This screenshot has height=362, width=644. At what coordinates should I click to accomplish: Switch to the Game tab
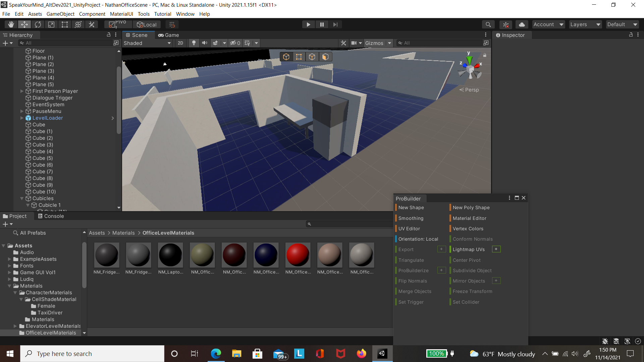pos(169,35)
